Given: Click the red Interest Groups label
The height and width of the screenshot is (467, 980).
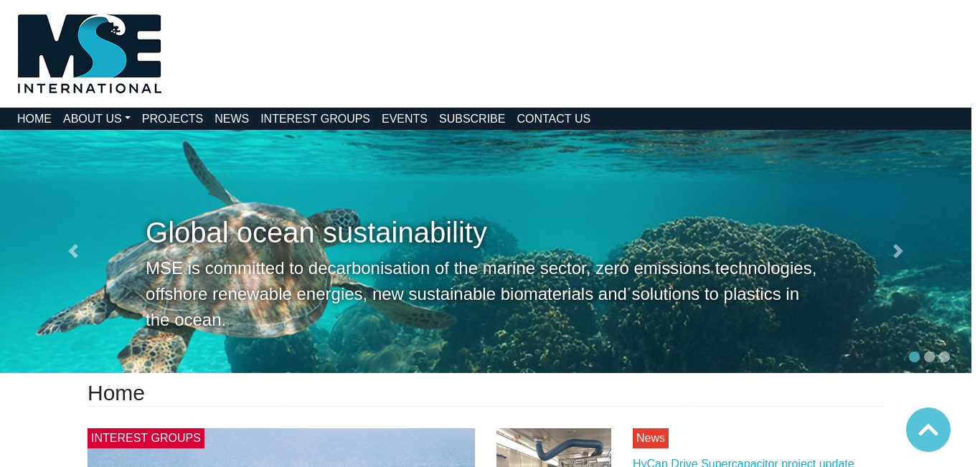Looking at the screenshot, I should point(146,438).
